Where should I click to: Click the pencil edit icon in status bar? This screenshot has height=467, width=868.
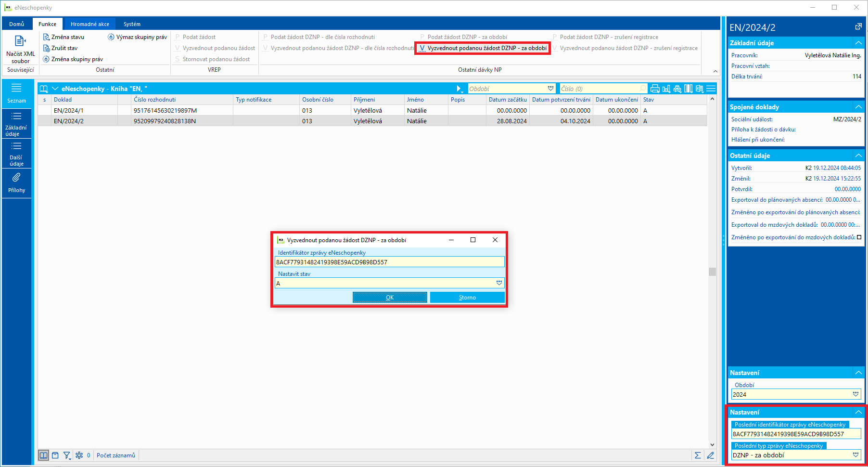(x=711, y=455)
